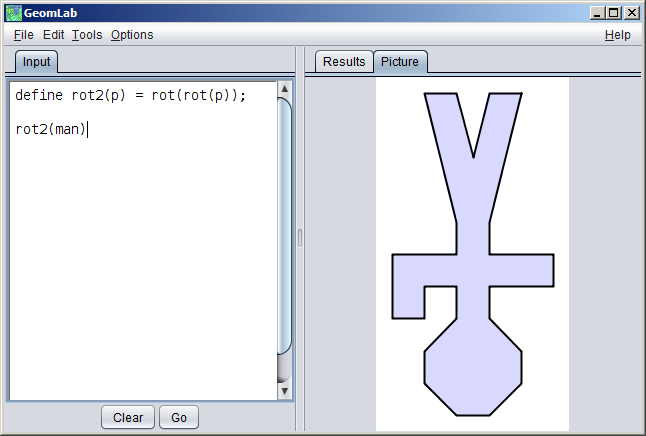The image size is (646, 436).
Task: Click the 'rot2(man)' expression text
Action: click(x=50, y=129)
